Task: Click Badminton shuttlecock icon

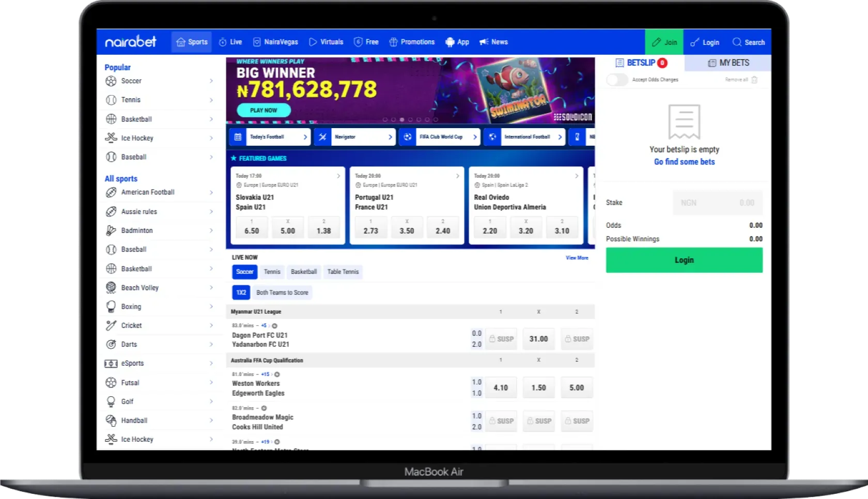Action: click(x=111, y=230)
